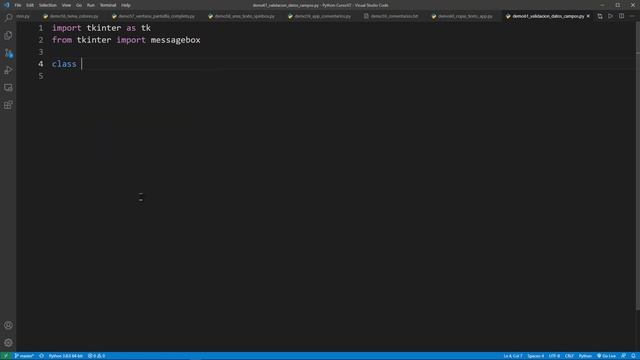This screenshot has height=360, width=640.
Task: Minimize the Visual Studio Code window
Action: tap(602, 5)
